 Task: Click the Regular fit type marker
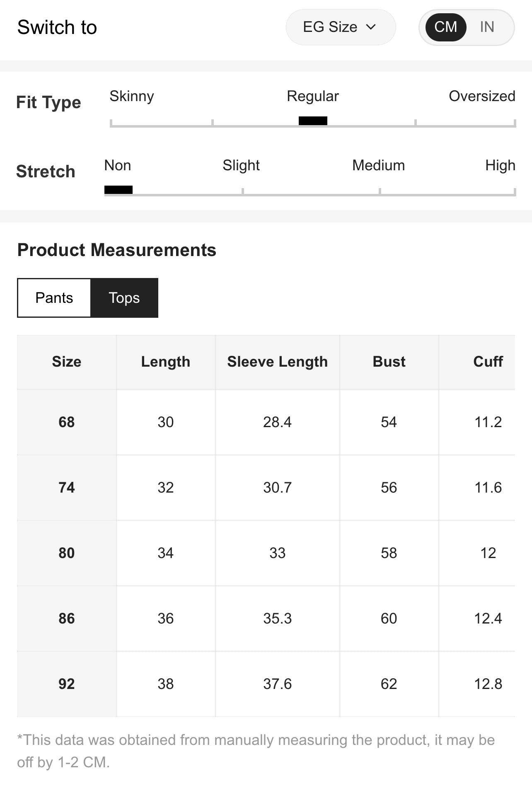313,121
